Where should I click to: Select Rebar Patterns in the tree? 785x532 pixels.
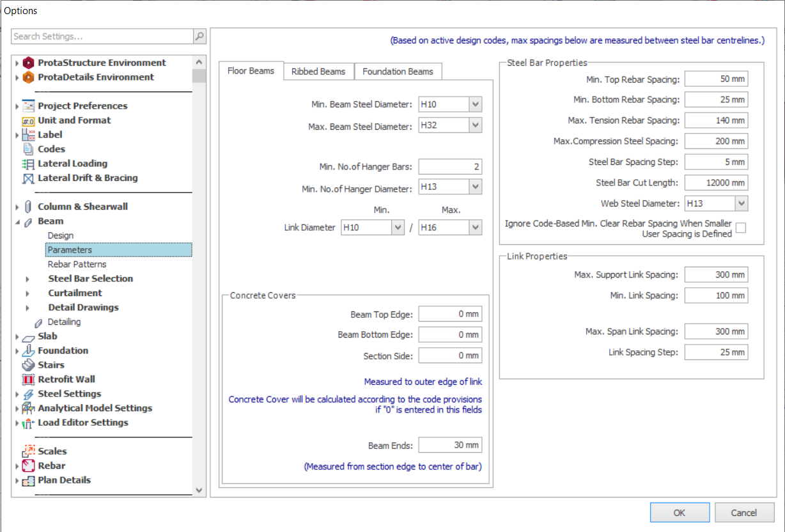[x=77, y=264]
